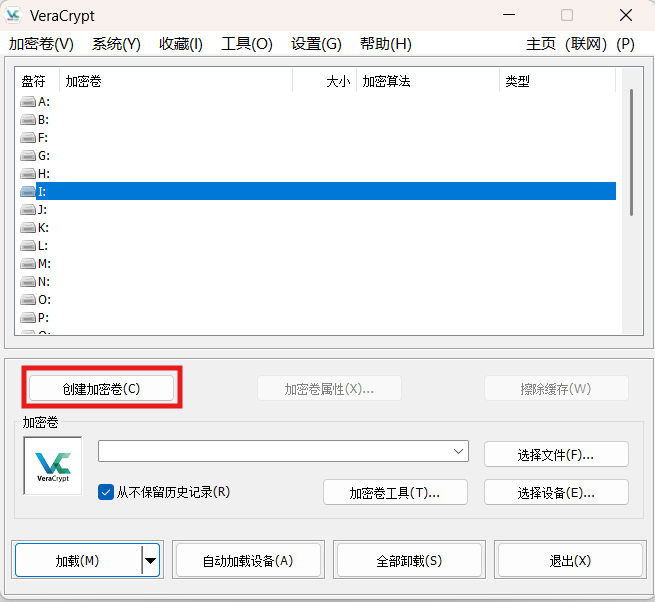655x602 pixels.
Task: Click the VeraCrypt logo in title bar
Action: coord(14,16)
